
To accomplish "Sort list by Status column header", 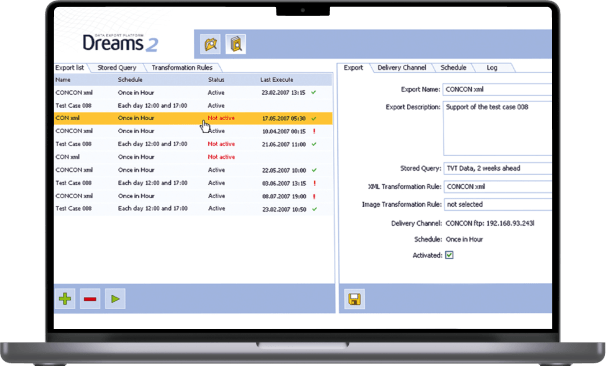I will point(216,80).
